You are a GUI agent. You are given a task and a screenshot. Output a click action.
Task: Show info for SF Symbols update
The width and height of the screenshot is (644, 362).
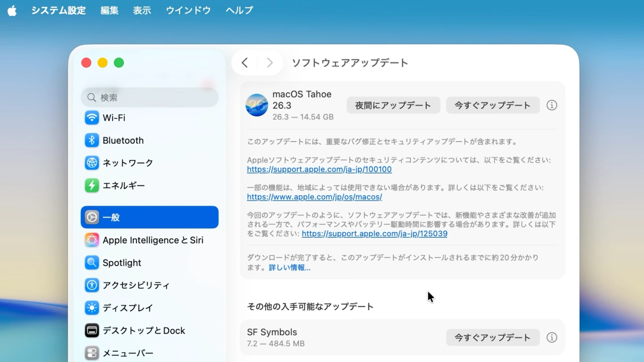tap(552, 337)
